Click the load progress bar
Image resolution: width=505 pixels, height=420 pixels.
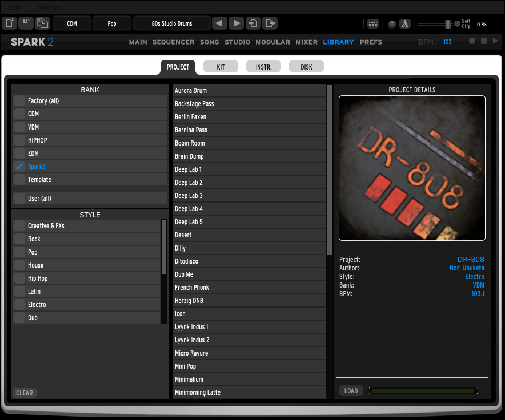(x=423, y=391)
